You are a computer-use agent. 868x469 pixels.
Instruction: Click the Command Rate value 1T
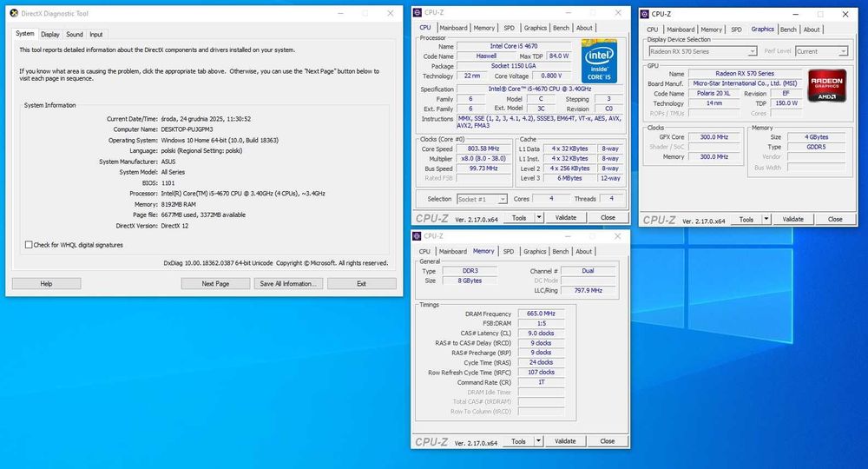pyautogui.click(x=541, y=382)
